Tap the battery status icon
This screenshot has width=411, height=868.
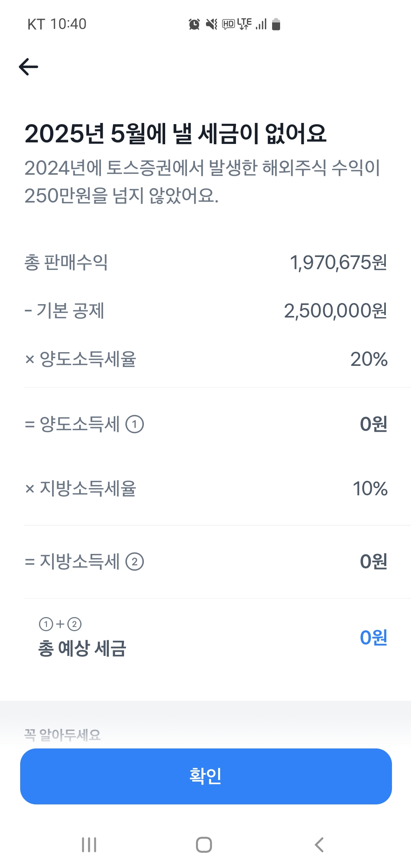276,24
